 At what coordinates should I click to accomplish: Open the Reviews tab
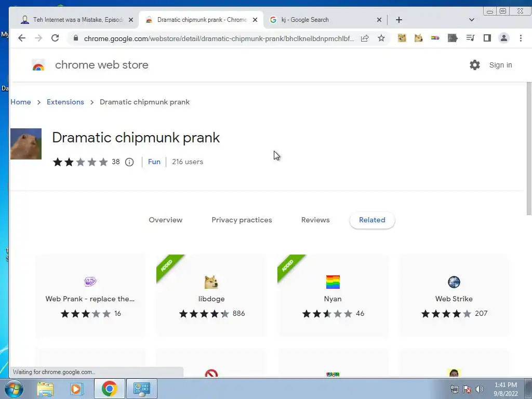315,220
